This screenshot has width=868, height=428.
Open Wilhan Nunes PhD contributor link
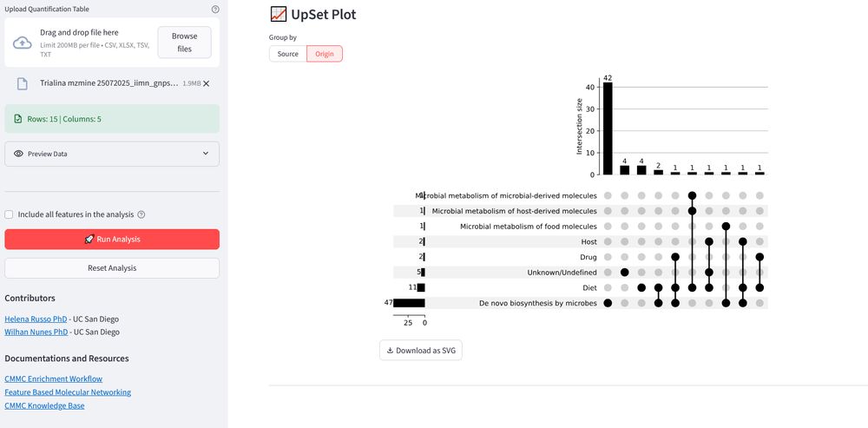point(36,332)
